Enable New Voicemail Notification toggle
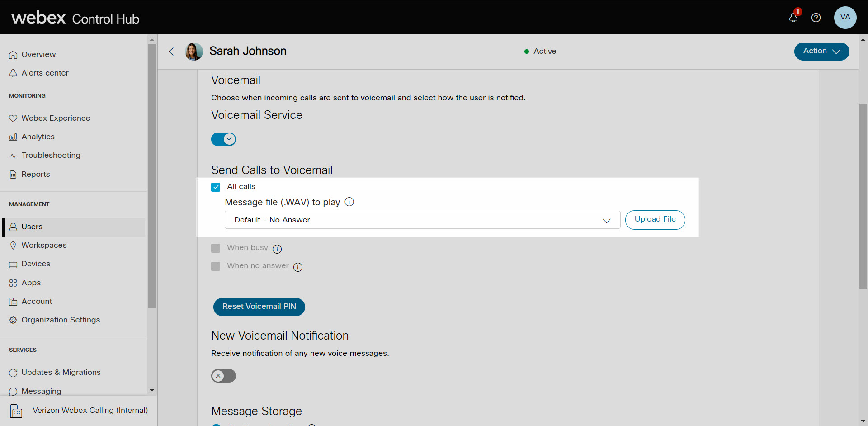 click(x=223, y=376)
